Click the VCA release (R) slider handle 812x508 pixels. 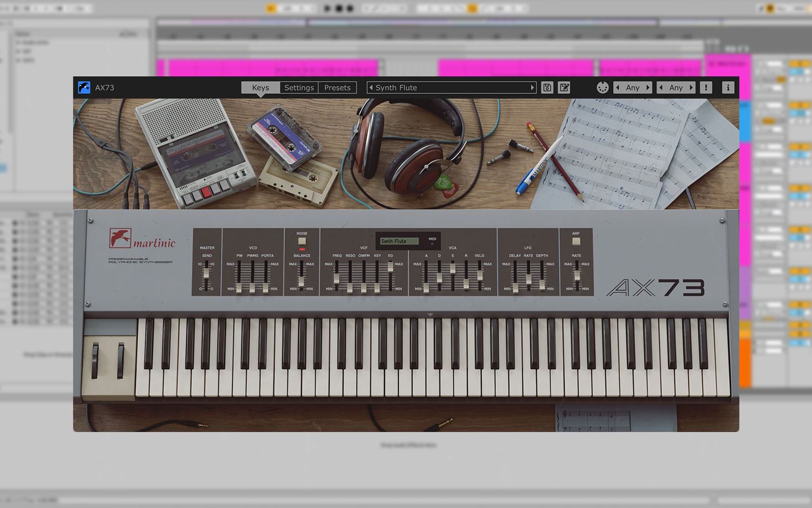point(466,284)
